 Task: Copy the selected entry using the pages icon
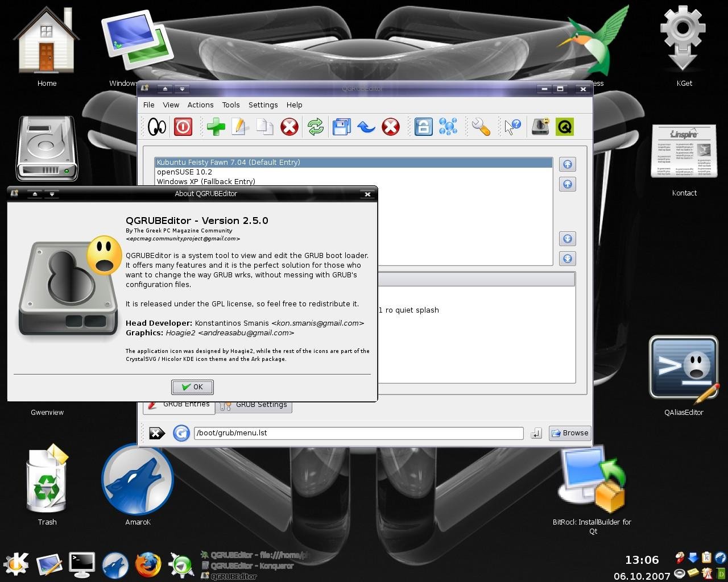click(x=264, y=127)
